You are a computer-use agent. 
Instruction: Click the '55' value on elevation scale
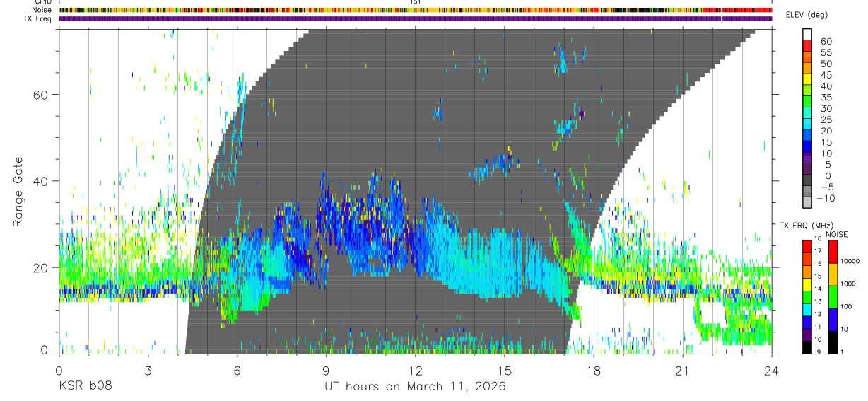825,52
